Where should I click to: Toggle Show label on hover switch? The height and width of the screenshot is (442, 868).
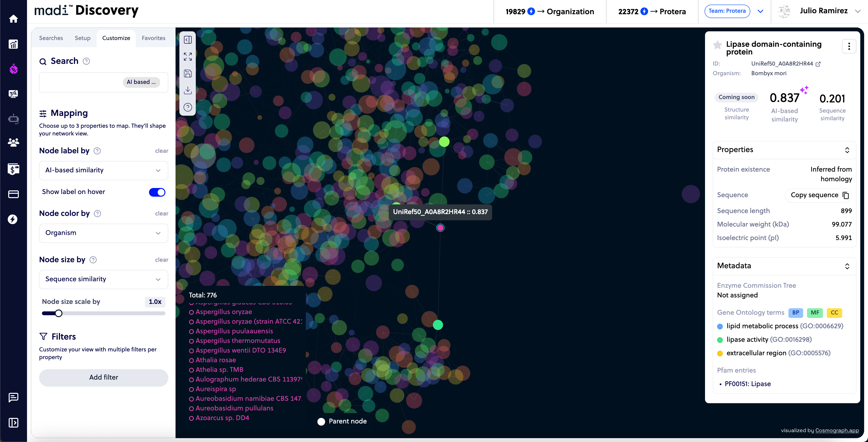click(x=157, y=192)
